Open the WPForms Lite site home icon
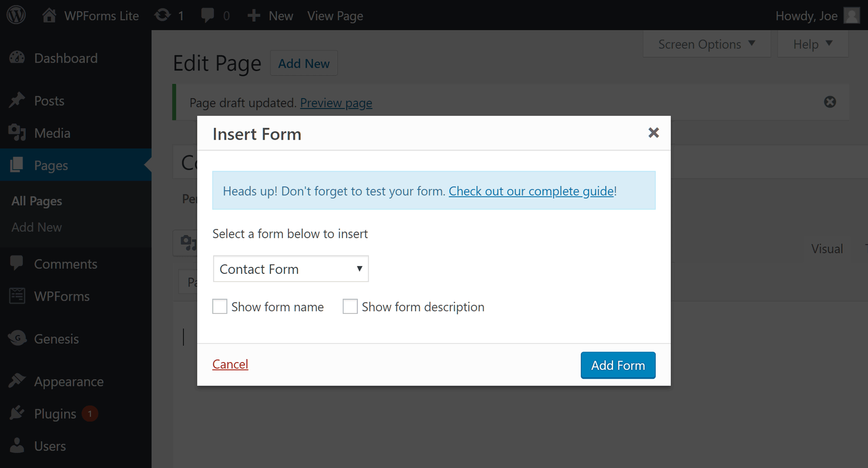 pyautogui.click(x=49, y=15)
